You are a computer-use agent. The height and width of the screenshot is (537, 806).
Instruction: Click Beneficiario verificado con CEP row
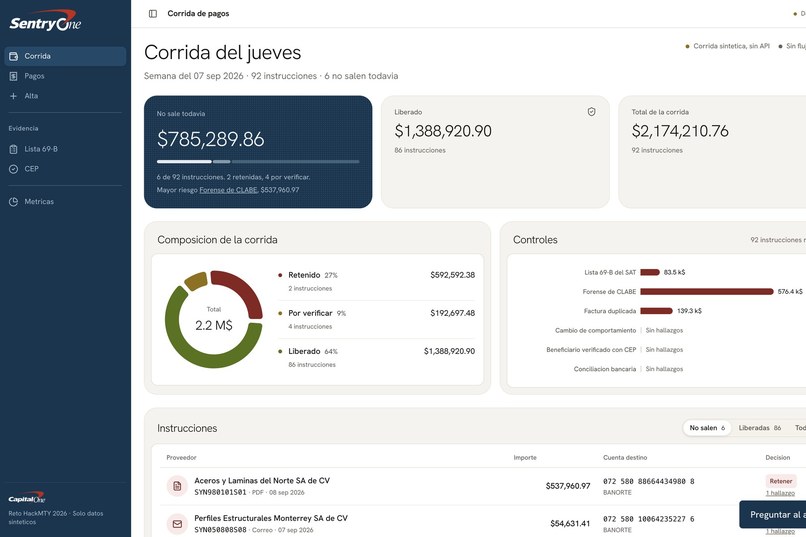(x=615, y=349)
